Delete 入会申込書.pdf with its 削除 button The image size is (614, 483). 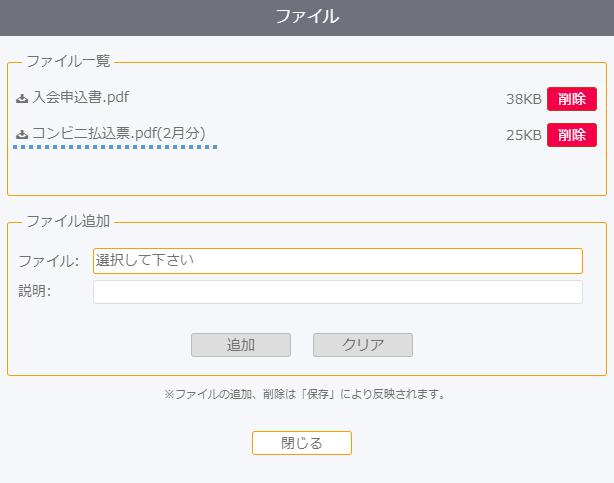pos(572,99)
